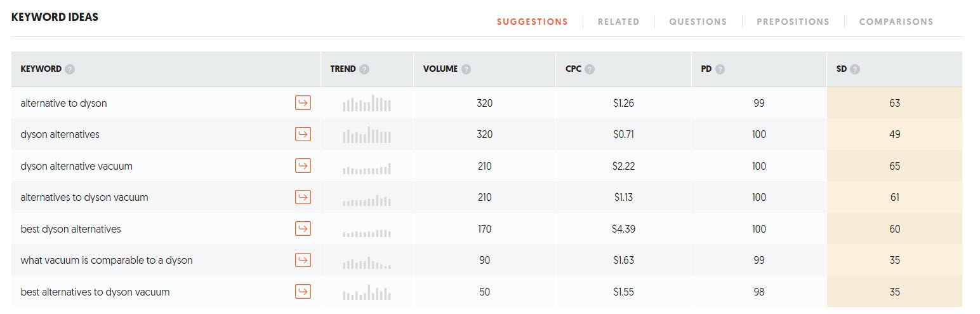Click help icon next to PD header
The width and height of the screenshot is (980, 314).
[x=720, y=69]
